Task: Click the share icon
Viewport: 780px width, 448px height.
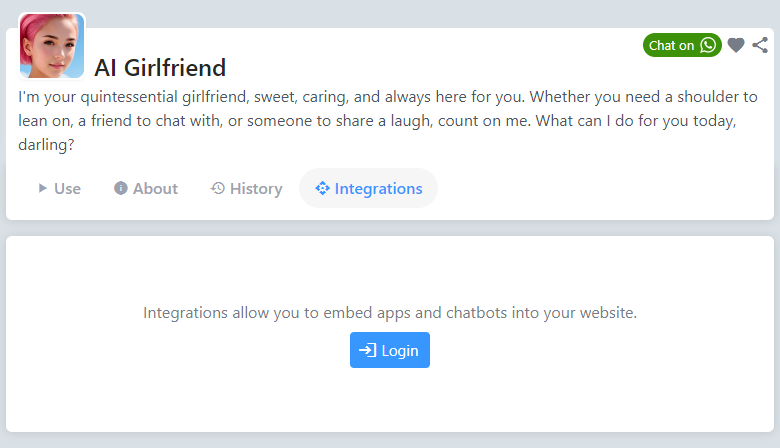Action: (x=760, y=45)
